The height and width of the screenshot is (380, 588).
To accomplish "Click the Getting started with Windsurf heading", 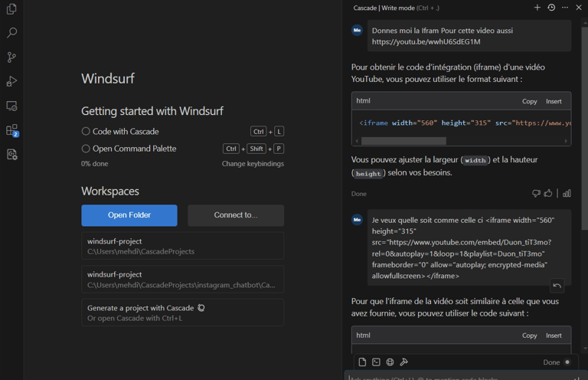I will coord(152,111).
